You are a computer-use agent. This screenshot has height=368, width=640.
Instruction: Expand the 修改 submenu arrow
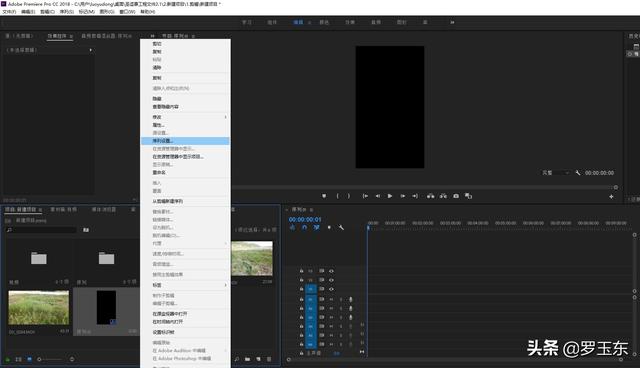coord(225,117)
